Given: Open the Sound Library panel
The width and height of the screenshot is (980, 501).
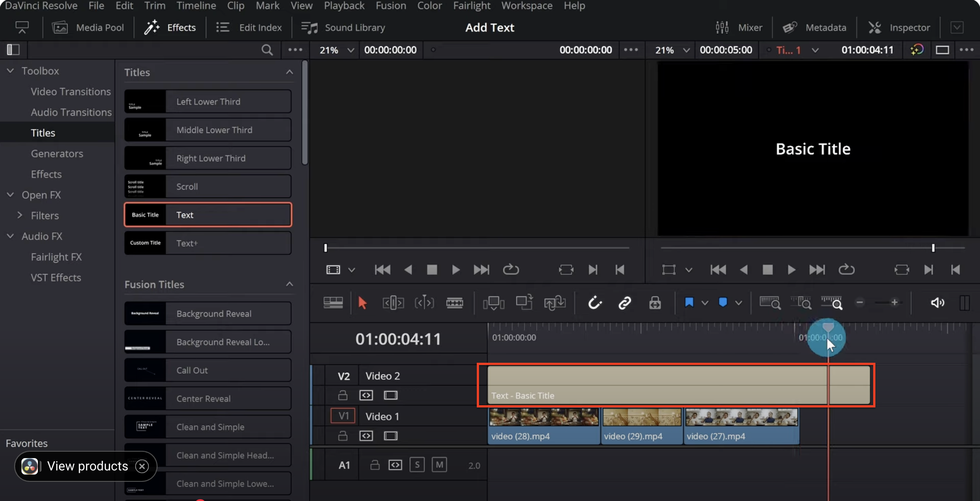Looking at the screenshot, I should point(343,27).
